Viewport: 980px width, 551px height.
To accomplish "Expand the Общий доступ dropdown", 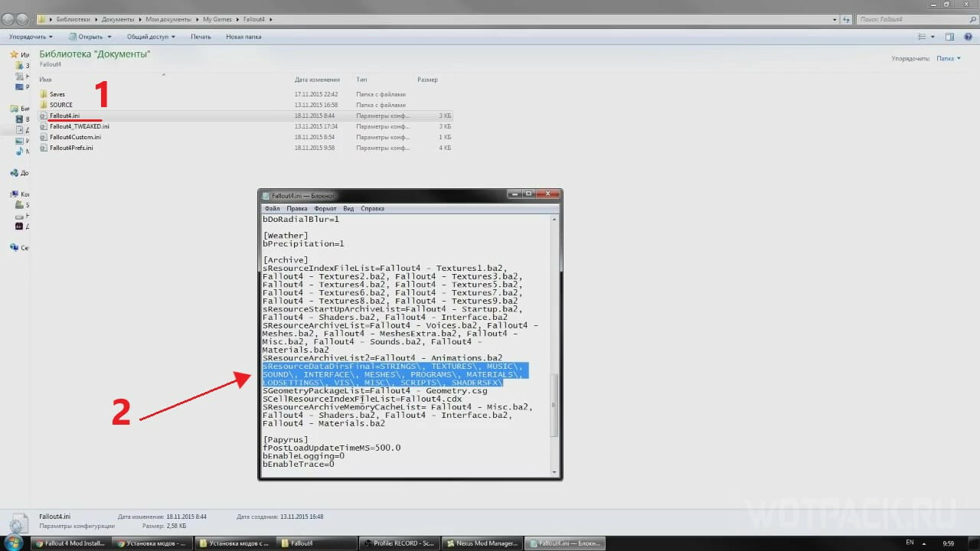I will [x=151, y=37].
